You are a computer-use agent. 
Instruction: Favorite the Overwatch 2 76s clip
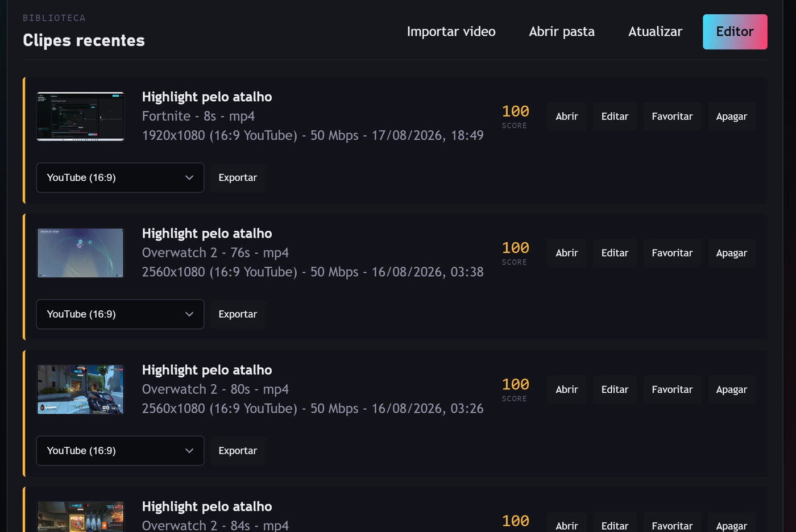tap(672, 253)
